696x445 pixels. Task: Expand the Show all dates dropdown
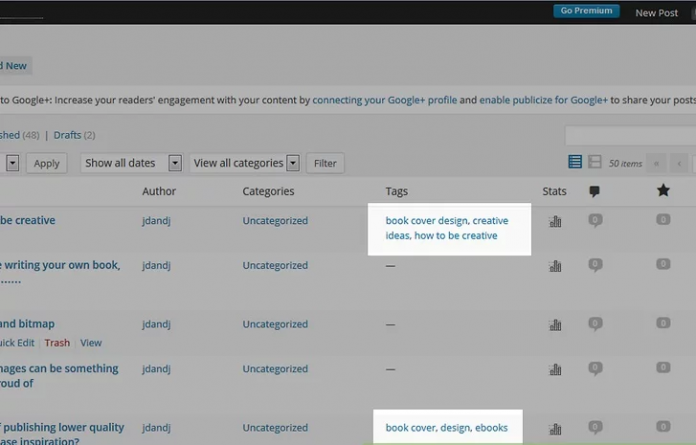click(174, 163)
